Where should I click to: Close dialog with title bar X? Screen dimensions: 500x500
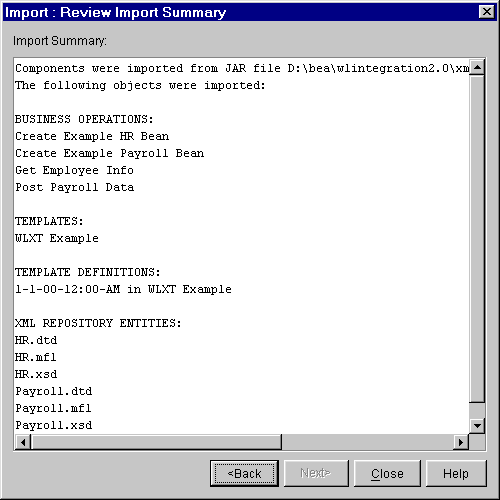pyautogui.click(x=487, y=12)
